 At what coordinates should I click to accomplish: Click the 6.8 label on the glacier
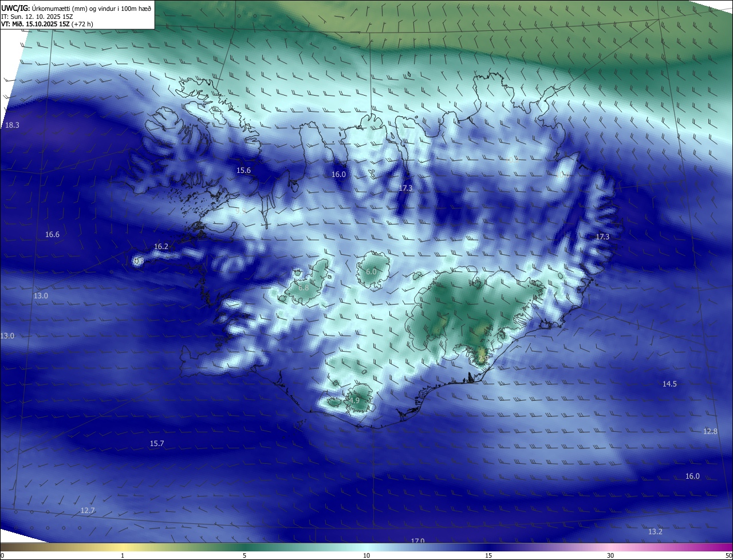pos(304,288)
